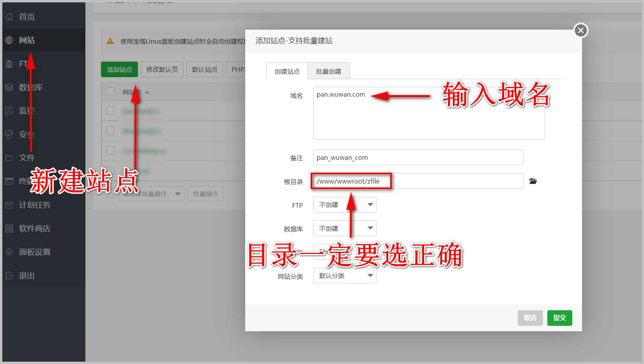Close the 添加站点 dialog with X
Image resolution: width=644 pixels, height=364 pixels.
[x=581, y=30]
